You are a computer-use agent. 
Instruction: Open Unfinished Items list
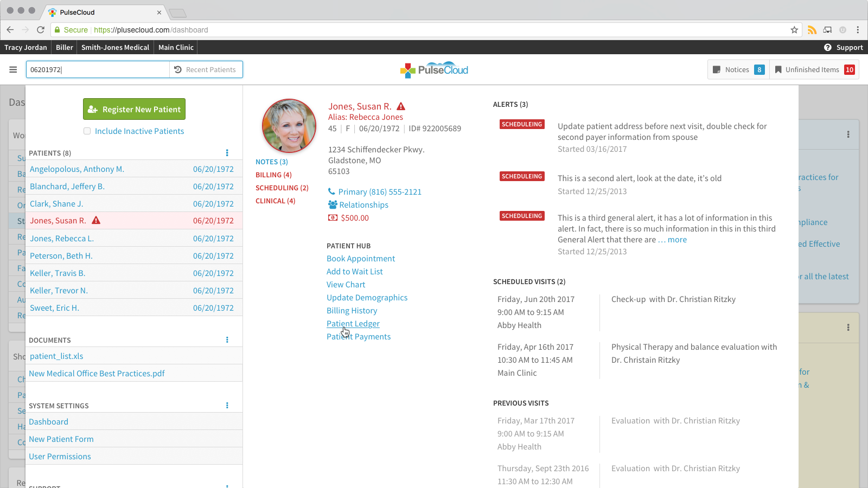pyautogui.click(x=814, y=69)
